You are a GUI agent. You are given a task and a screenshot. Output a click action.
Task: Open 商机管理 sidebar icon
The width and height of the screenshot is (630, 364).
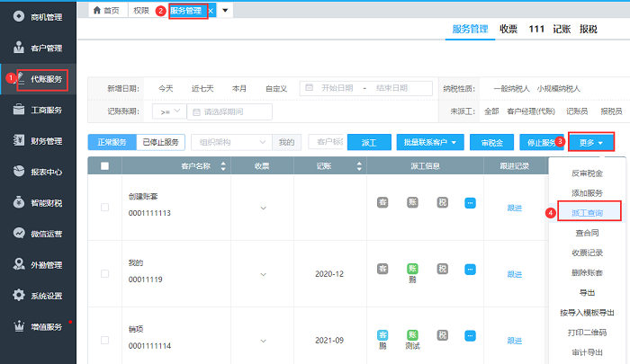click(x=19, y=17)
